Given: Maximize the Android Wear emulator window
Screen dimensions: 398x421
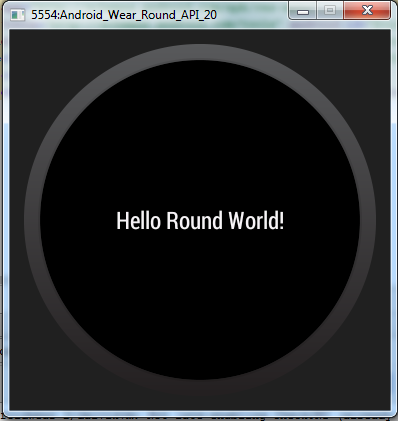Looking at the screenshot, I should click(330, 11).
